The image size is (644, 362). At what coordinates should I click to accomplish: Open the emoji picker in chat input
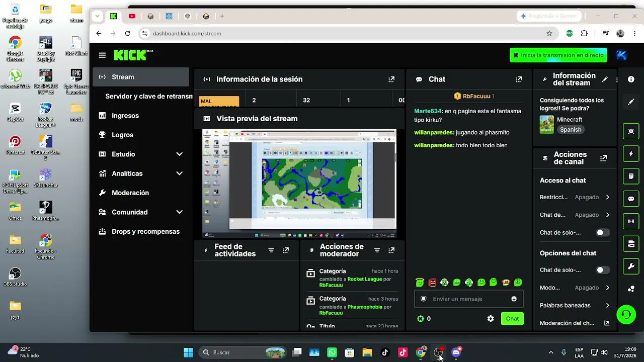514,299
